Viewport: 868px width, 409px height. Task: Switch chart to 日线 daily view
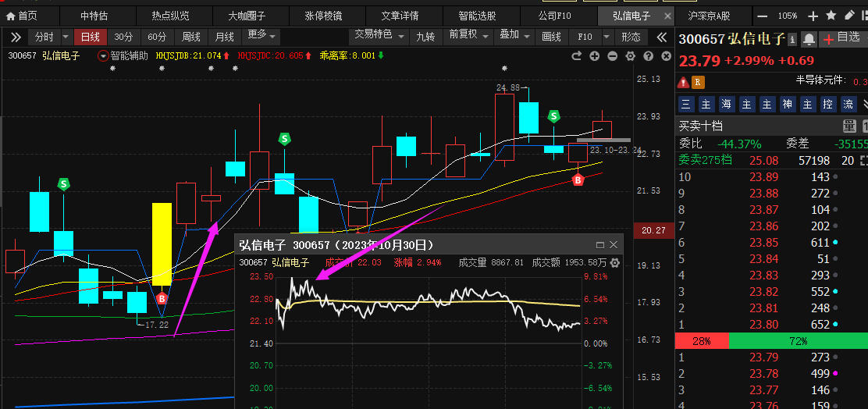click(x=91, y=37)
